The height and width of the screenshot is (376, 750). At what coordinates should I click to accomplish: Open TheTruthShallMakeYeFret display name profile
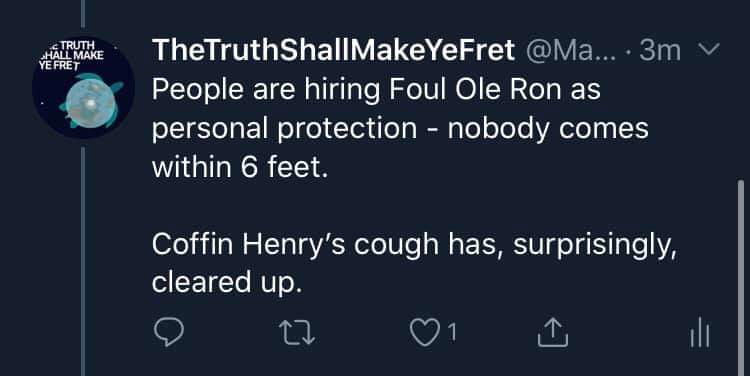333,50
